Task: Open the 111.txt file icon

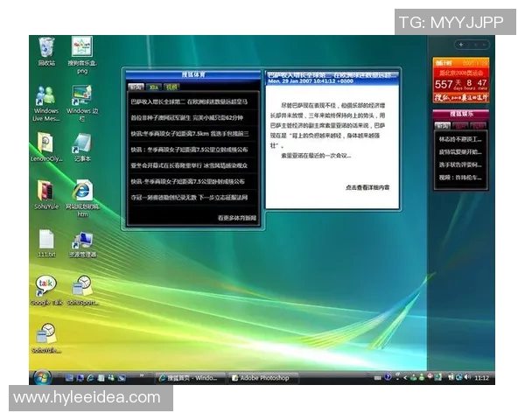Action: [45, 239]
